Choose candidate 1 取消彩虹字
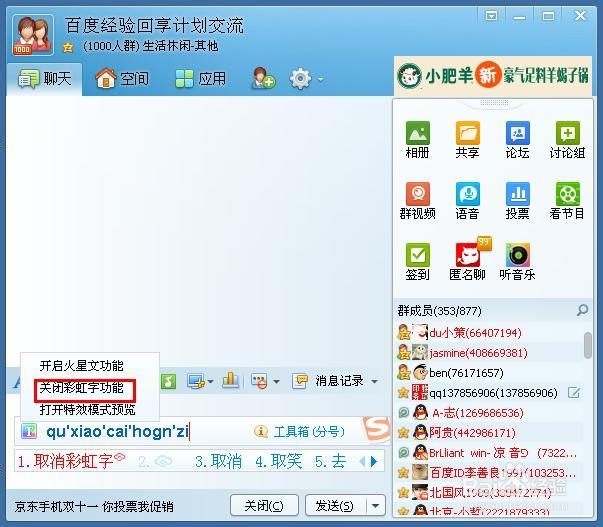The height and width of the screenshot is (527, 603). pos(71,461)
